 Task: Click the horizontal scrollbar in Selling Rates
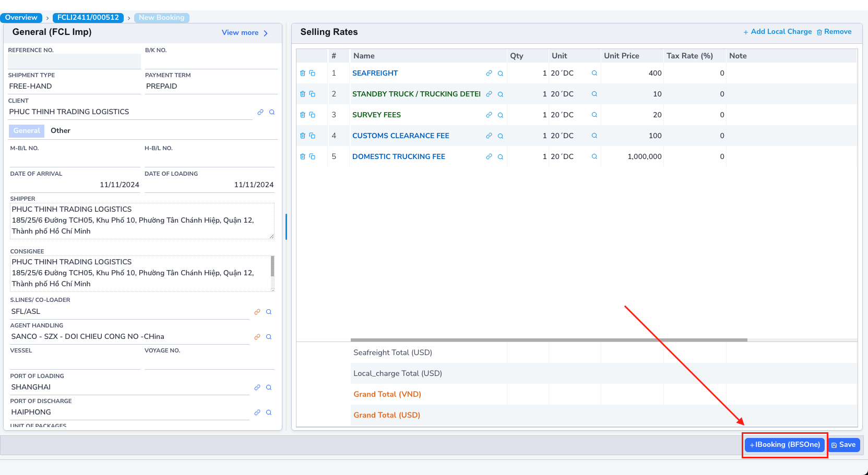(549, 340)
